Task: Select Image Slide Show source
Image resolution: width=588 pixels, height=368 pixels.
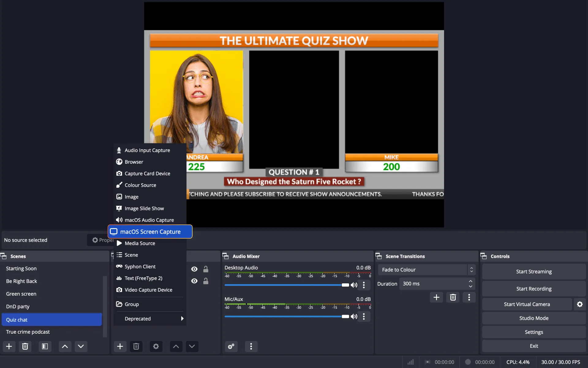Action: tap(150, 209)
